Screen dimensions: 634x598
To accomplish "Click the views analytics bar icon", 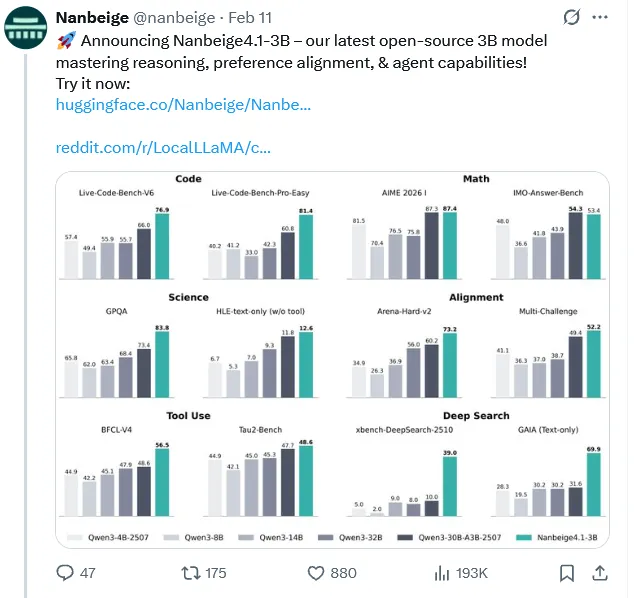I will click(441, 573).
